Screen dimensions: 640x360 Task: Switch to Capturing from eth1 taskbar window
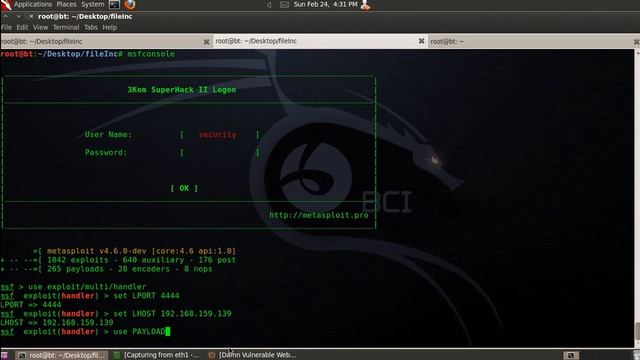tap(157, 355)
